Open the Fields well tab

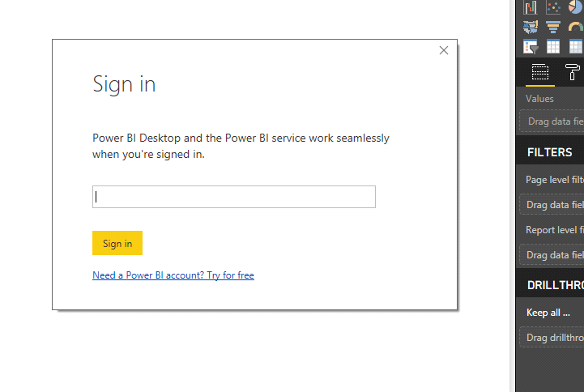click(540, 72)
